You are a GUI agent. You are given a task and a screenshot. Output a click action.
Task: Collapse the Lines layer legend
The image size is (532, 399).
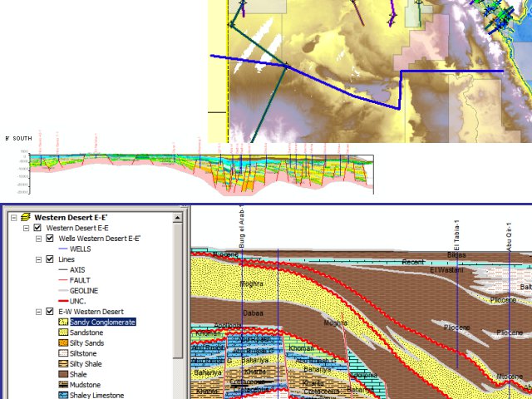coord(39,259)
